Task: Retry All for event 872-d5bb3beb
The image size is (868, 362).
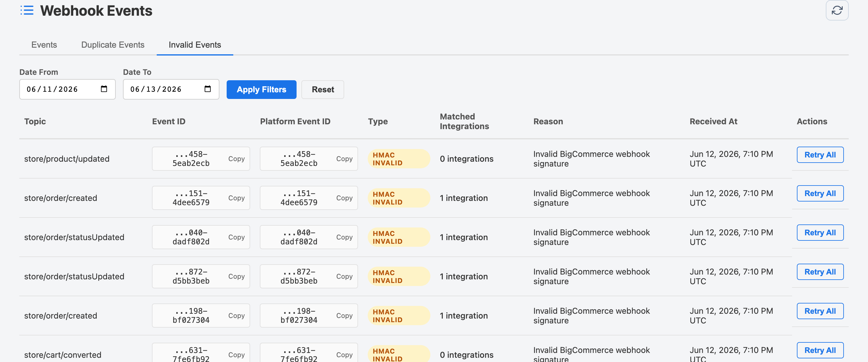Action: 820,272
